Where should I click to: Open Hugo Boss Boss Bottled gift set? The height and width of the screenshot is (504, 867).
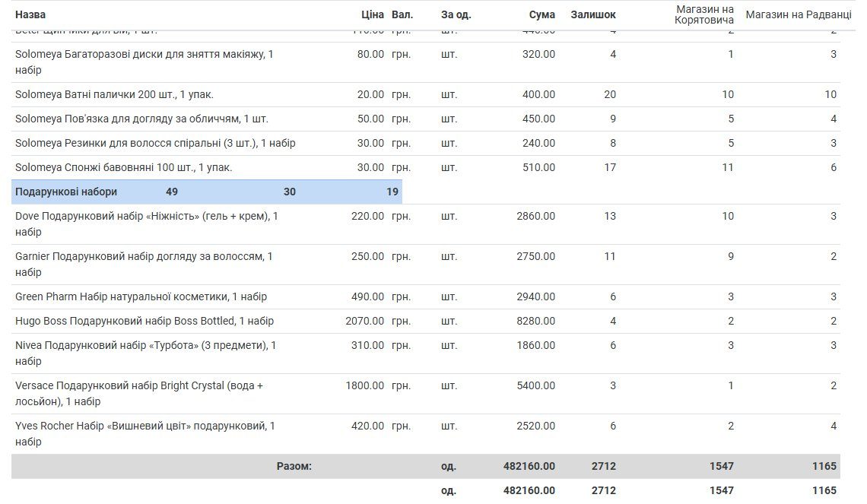click(426, 321)
